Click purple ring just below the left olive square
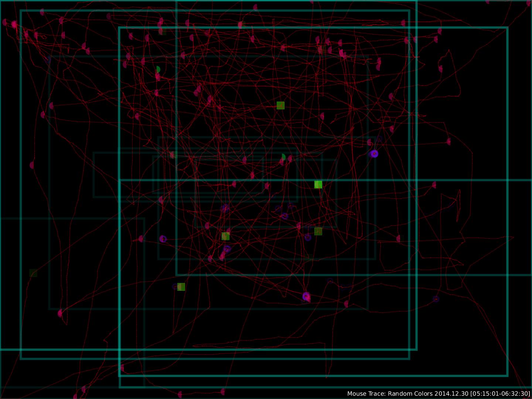532x399 pixels. [x=227, y=249]
